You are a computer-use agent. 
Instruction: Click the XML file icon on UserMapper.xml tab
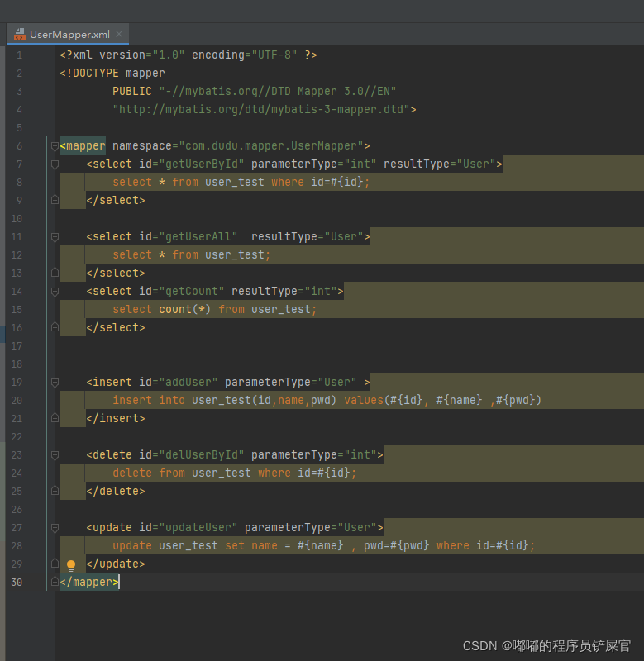click(x=19, y=35)
